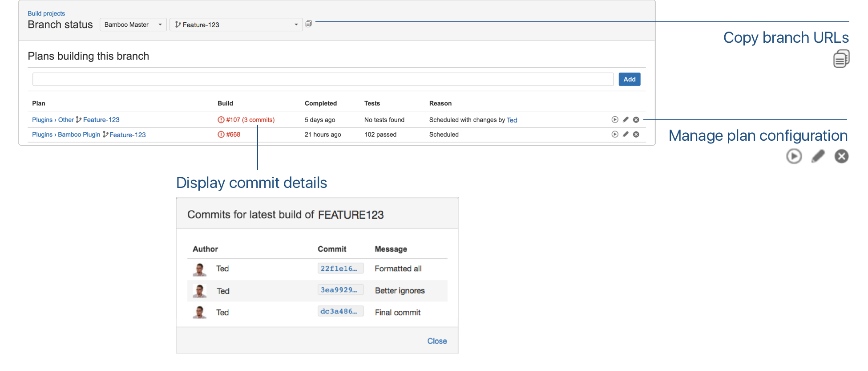Open the Build projects link
Image resolution: width=868 pixels, height=371 pixels.
46,13
